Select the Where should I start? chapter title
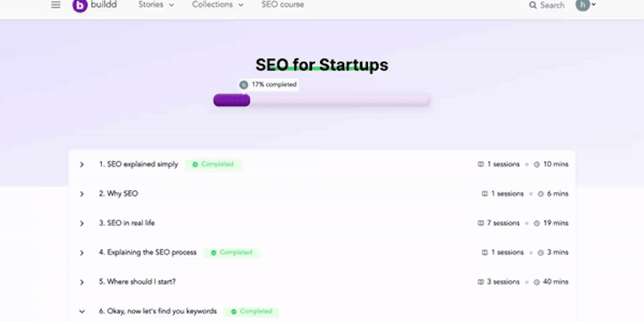Screen dimensions: 644x322 pos(137,282)
